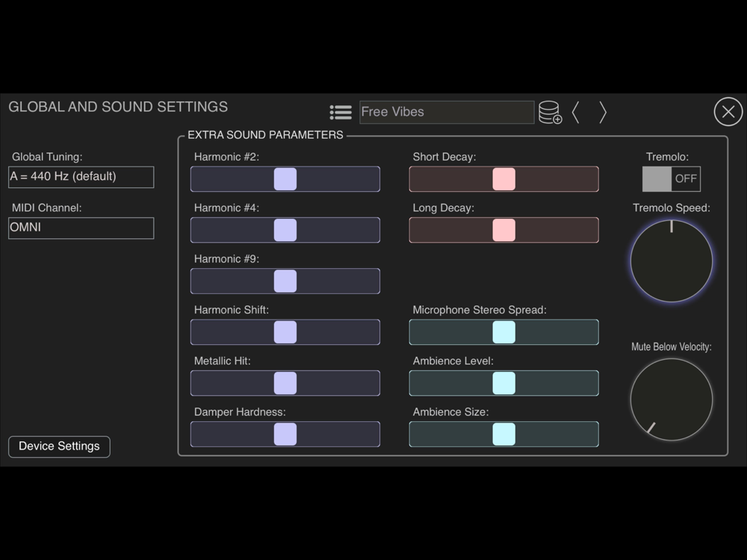
Task: Close the settings panel
Action: point(728,112)
